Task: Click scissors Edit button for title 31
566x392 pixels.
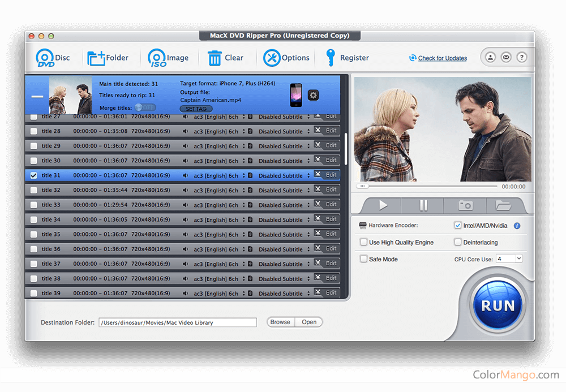Action: click(327, 175)
